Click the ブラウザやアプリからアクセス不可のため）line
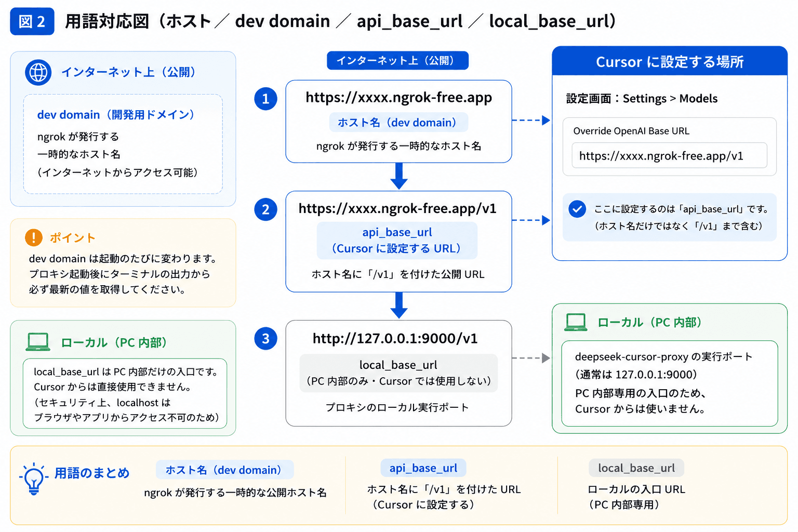 (x=127, y=418)
